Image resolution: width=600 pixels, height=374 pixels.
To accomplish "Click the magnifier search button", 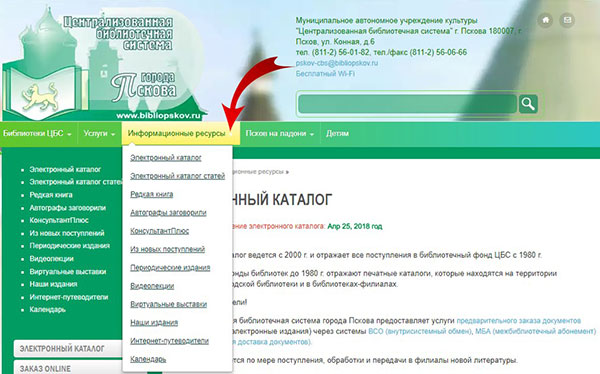I will pos(528,104).
